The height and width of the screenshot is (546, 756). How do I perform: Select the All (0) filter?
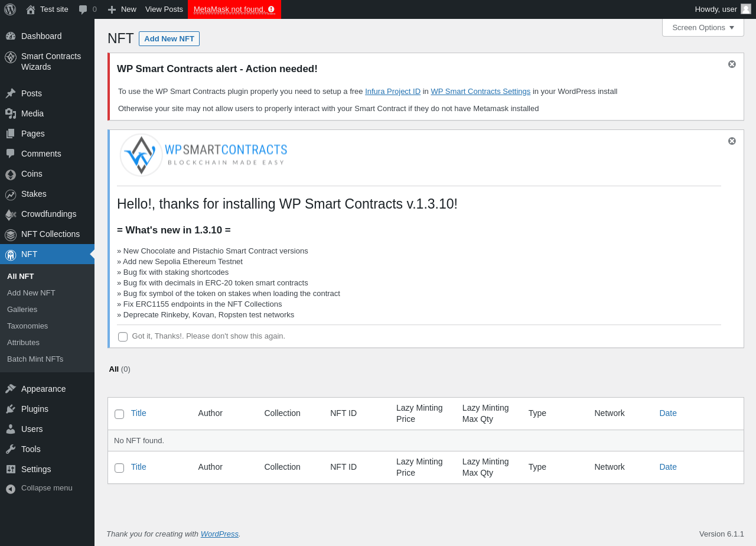click(119, 369)
